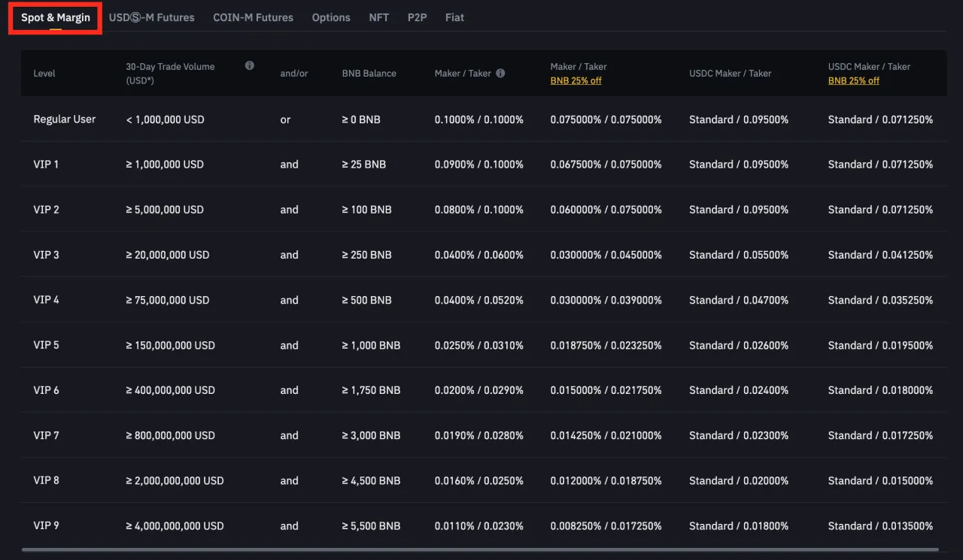The width and height of the screenshot is (963, 560).
Task: Click the info icon beside 30-Day Trade Volume
Action: coord(250,65)
